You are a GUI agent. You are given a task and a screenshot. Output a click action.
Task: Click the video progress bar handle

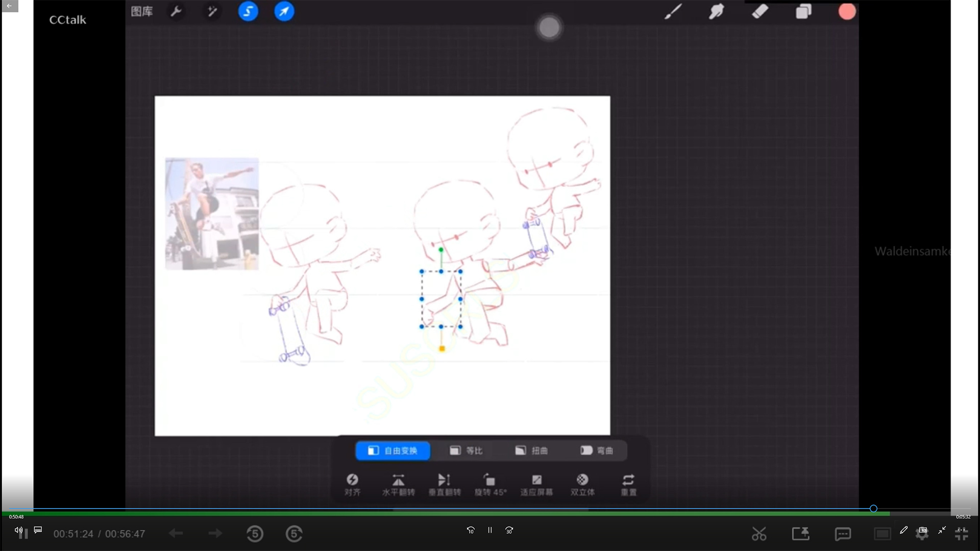point(873,509)
